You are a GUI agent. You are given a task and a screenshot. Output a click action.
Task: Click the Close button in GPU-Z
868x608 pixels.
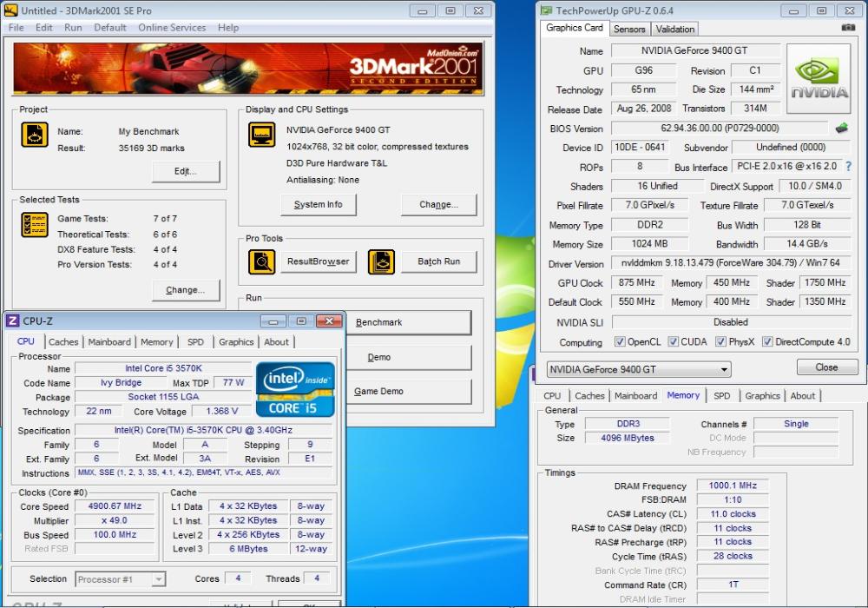(827, 367)
